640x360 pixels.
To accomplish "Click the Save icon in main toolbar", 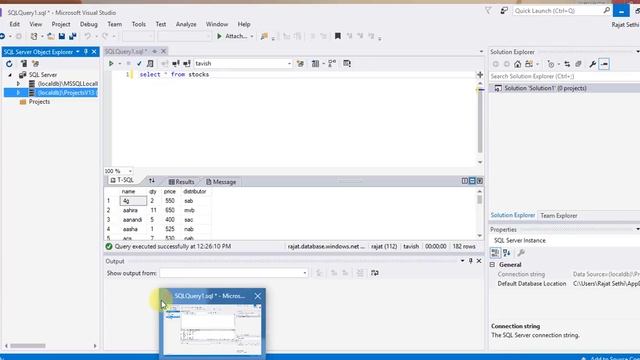I will point(62,36).
